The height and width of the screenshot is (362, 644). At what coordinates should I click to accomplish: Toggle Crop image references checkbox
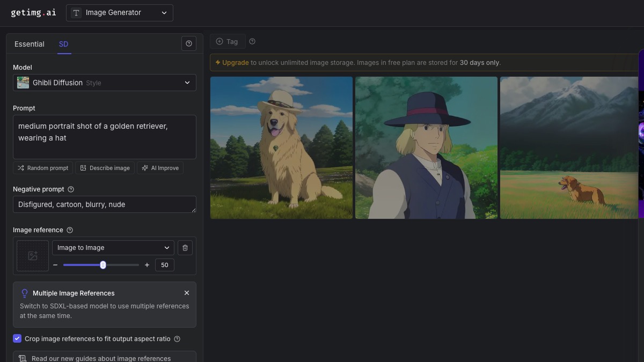[17, 338]
